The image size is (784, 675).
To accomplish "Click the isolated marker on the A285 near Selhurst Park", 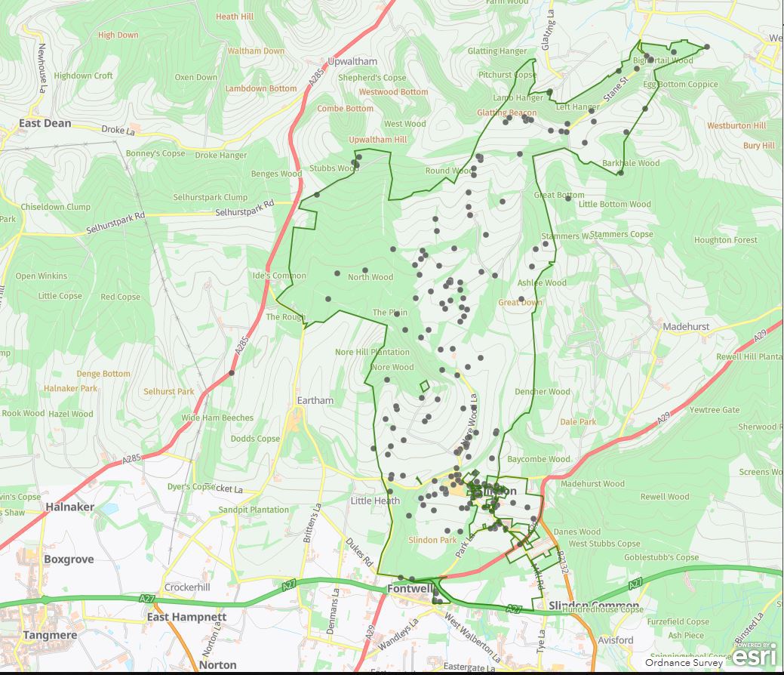I will pyautogui.click(x=232, y=373).
